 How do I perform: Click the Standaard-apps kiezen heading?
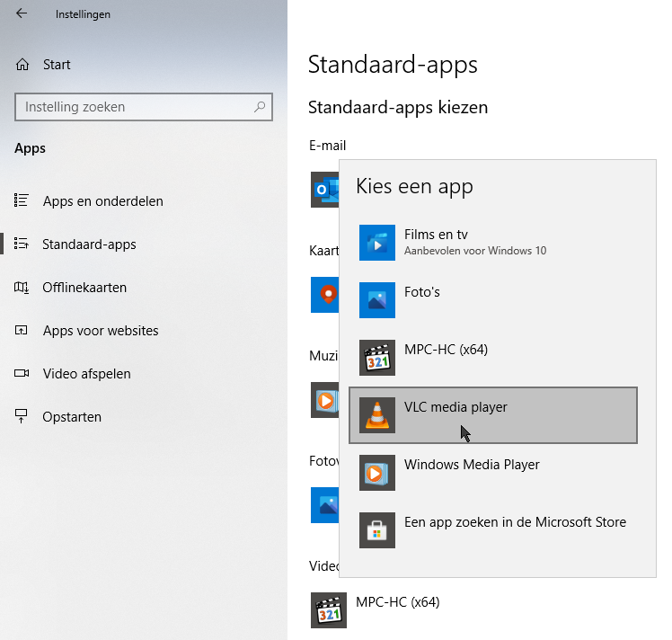(x=398, y=108)
